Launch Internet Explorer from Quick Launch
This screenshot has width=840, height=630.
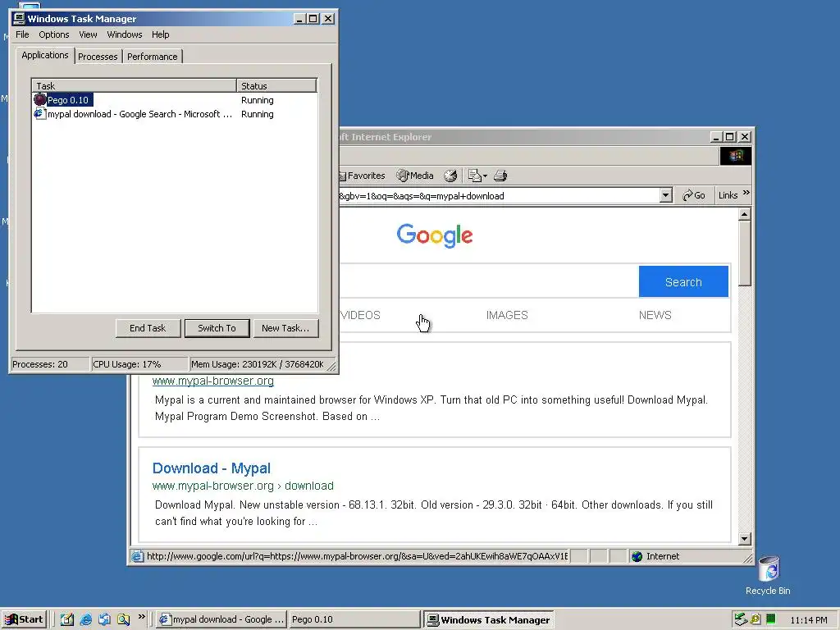point(85,620)
